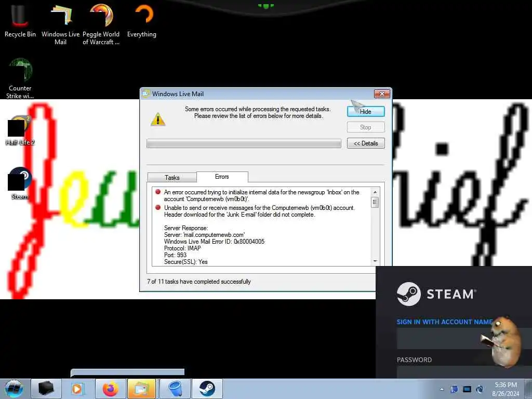Click the Hide button

point(366,111)
